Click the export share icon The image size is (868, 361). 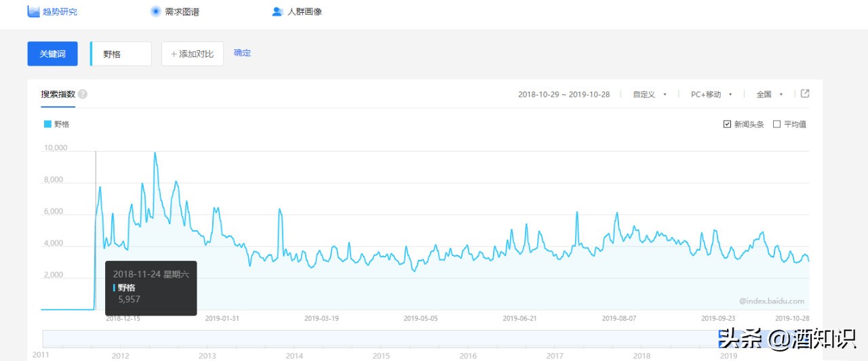point(805,93)
